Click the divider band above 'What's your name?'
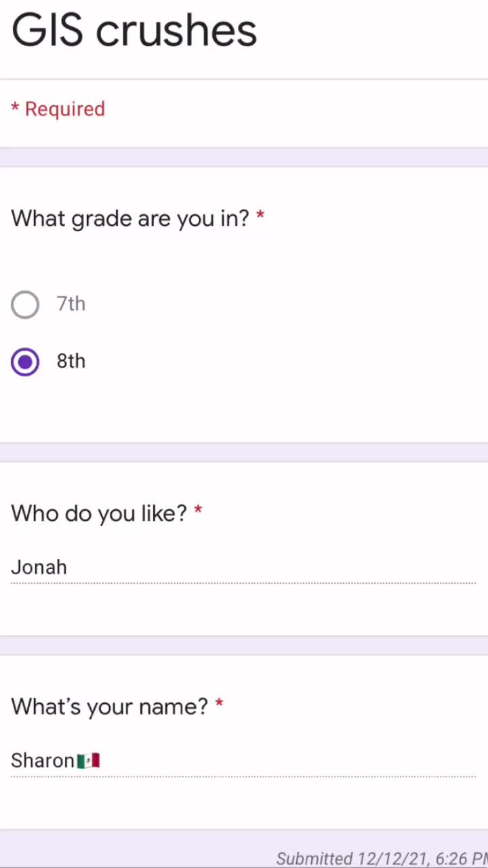The height and width of the screenshot is (868, 488). [244, 646]
